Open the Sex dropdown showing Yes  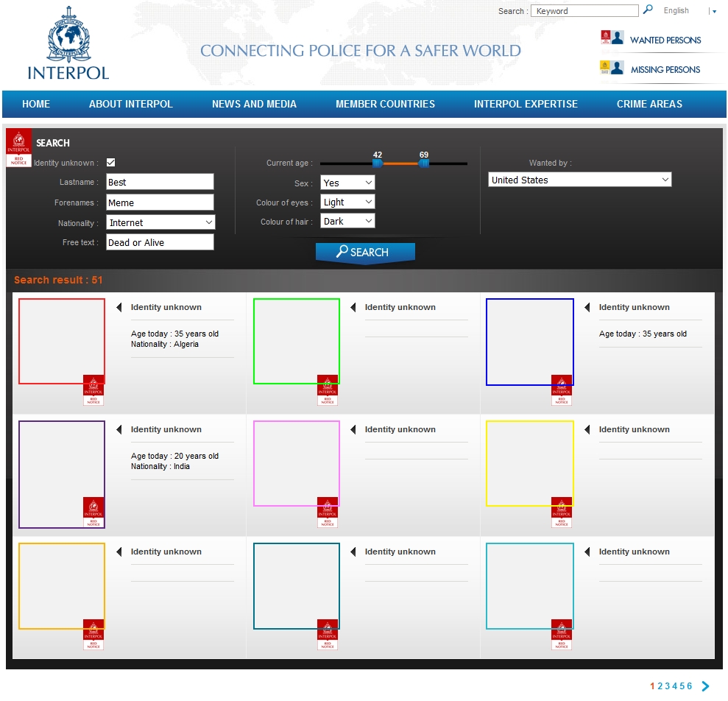tap(347, 183)
